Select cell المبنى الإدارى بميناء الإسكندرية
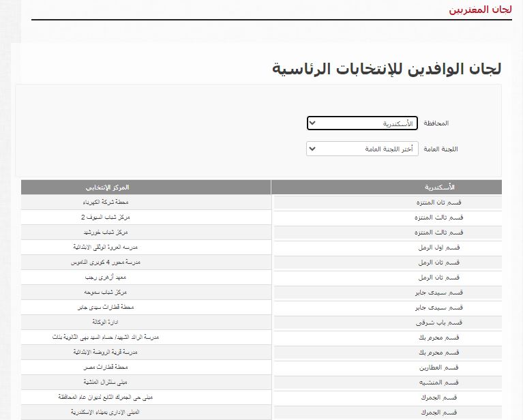 click(x=146, y=412)
